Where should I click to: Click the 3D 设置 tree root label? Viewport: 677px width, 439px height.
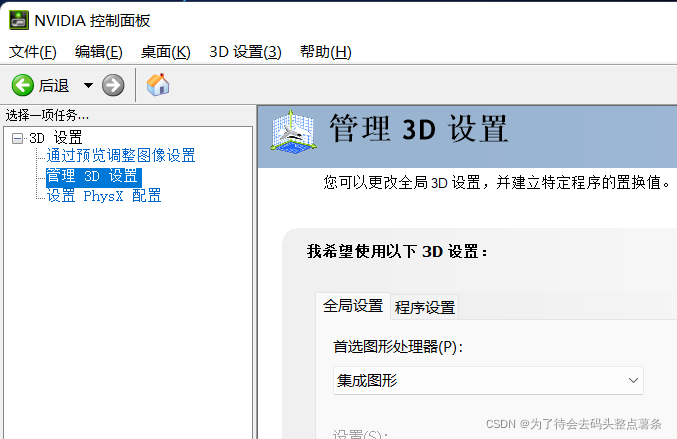tap(55, 138)
